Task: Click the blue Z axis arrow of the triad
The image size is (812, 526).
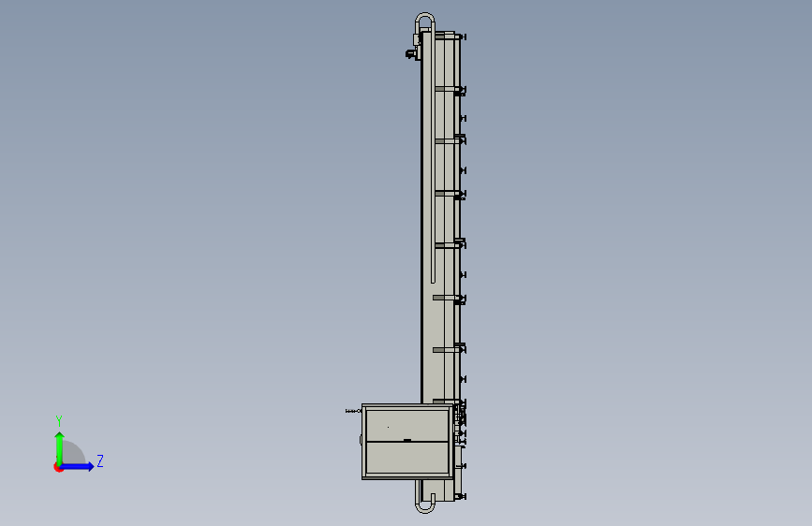Action: pyautogui.click(x=78, y=466)
